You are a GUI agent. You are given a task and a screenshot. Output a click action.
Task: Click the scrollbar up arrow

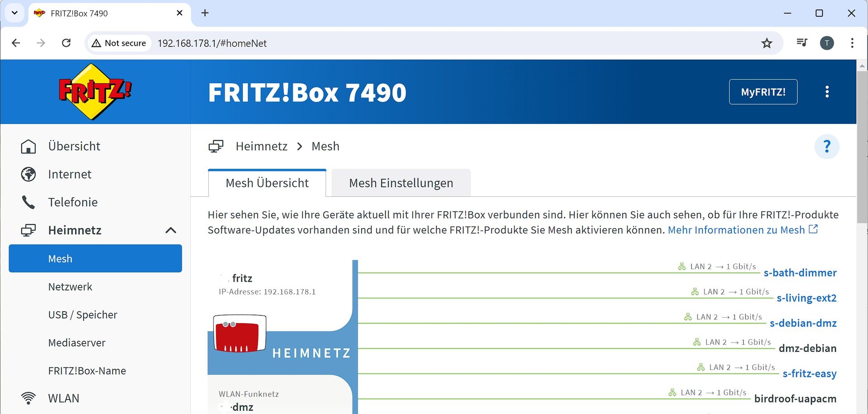pos(862,66)
